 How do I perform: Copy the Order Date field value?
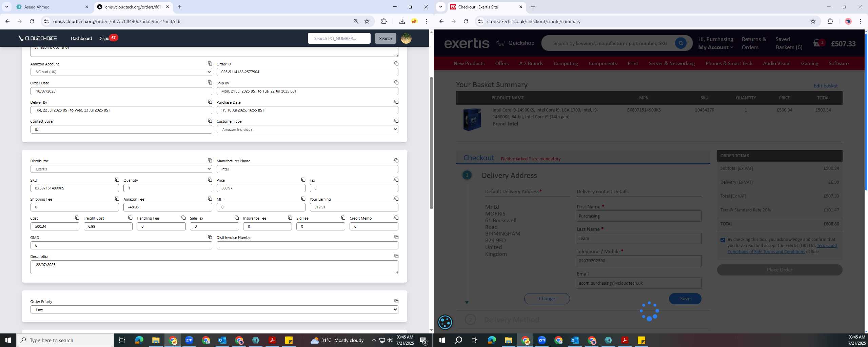210,83
